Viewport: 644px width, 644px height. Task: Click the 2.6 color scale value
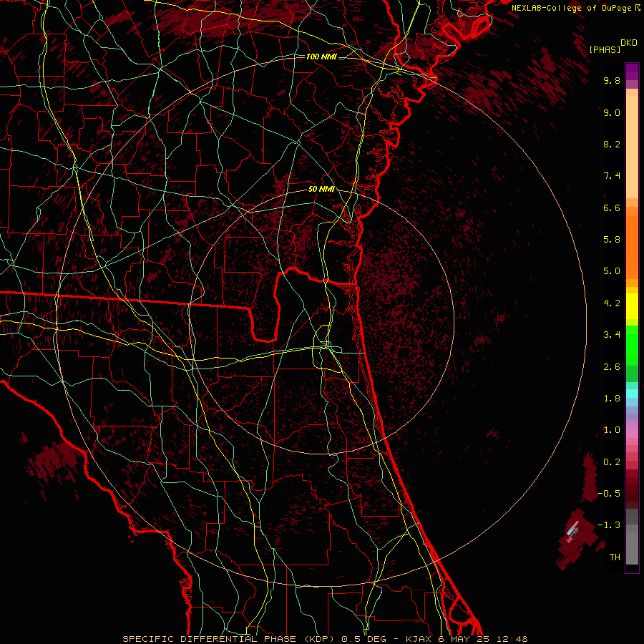click(612, 367)
